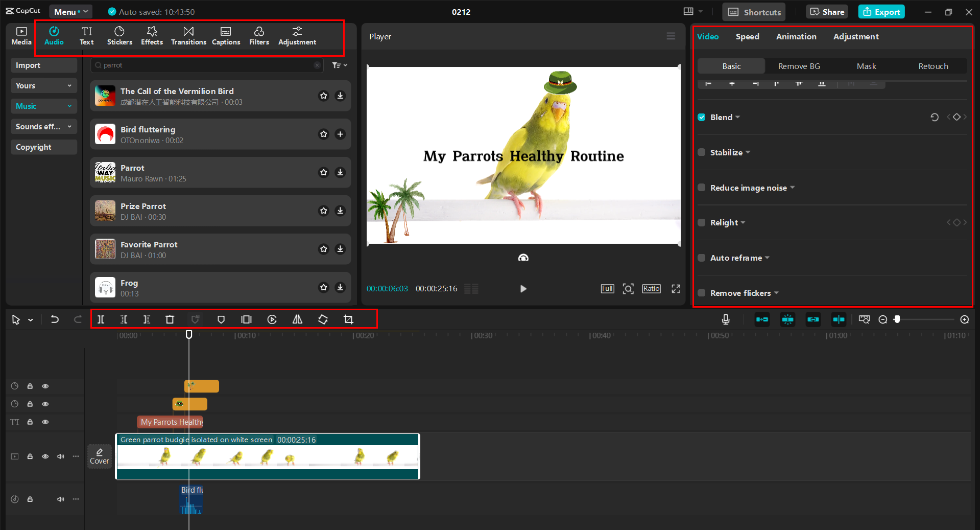Click the Export button
The height and width of the screenshot is (530, 980).
pyautogui.click(x=881, y=11)
